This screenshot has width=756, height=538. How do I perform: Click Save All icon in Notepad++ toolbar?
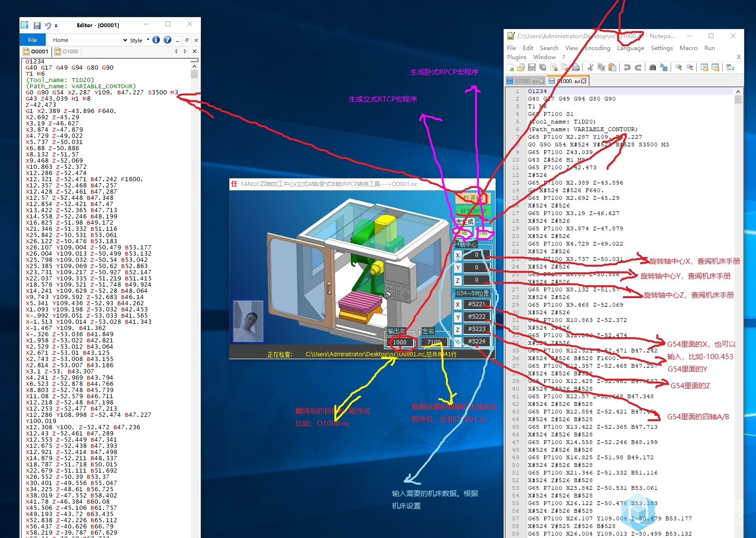[543, 68]
